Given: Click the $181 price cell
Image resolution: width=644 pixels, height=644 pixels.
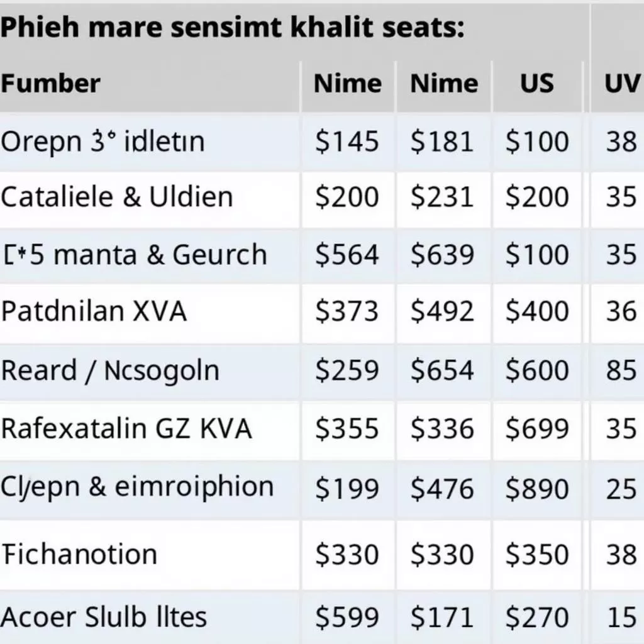Looking at the screenshot, I should tap(442, 142).
